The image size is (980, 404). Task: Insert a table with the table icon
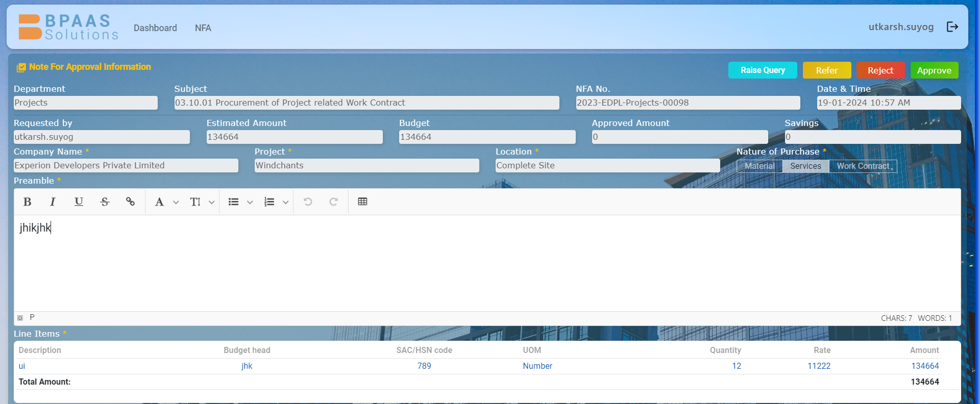(x=362, y=202)
